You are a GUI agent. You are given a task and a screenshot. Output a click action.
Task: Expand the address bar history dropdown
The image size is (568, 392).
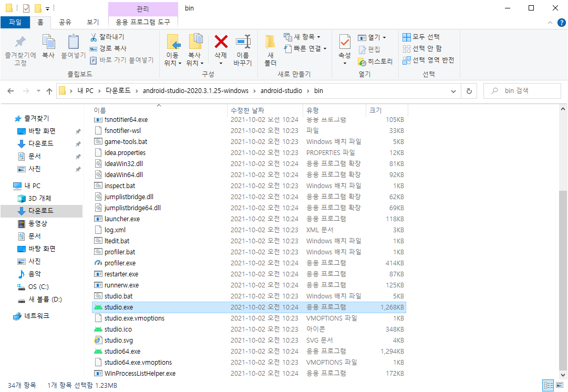453,91
